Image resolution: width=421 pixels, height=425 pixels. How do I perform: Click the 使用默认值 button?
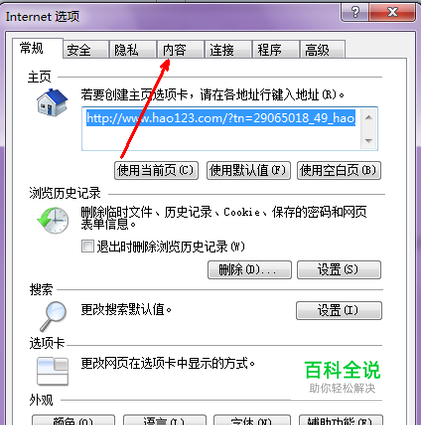(x=248, y=171)
